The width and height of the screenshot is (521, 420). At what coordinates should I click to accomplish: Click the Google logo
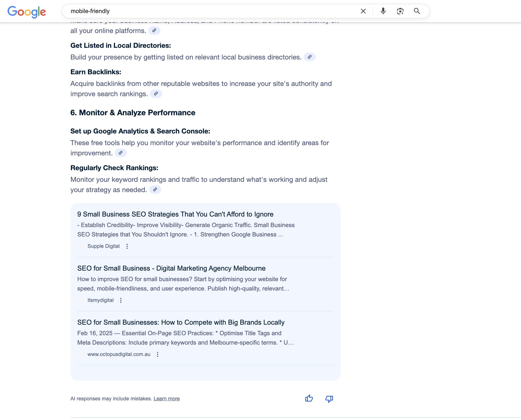tap(26, 12)
